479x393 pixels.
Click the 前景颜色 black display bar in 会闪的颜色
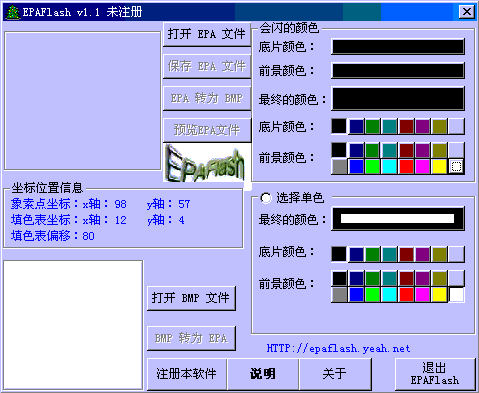[x=398, y=71]
